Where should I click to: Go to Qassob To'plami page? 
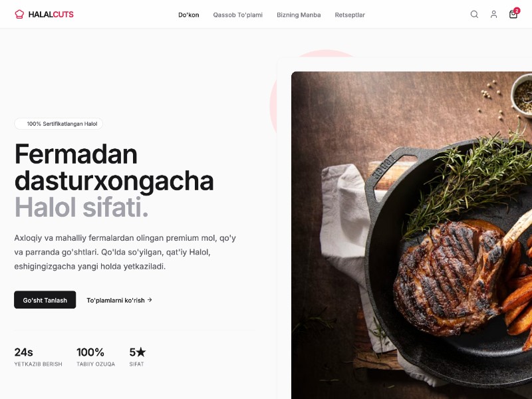coord(238,15)
